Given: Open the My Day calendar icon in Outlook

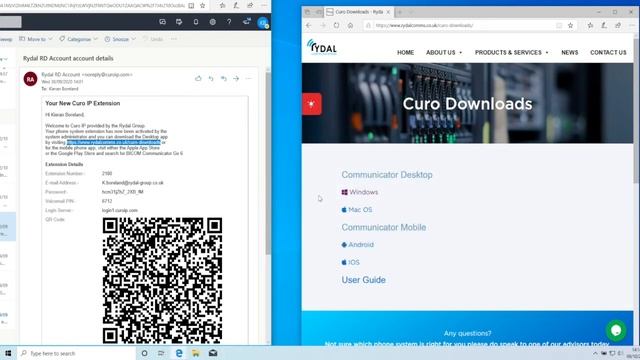Looking at the screenshot, I should pos(179,22).
